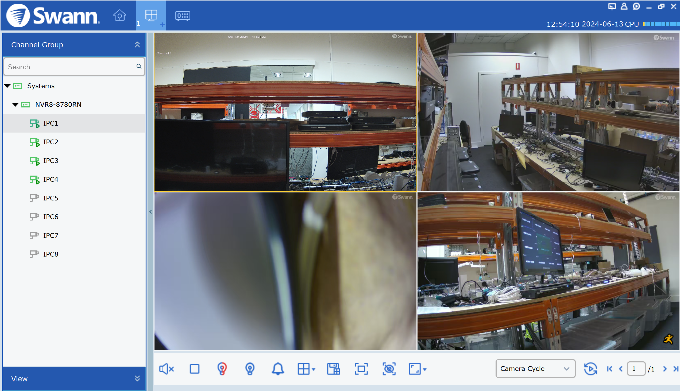Open the aspect ratio dropdown icon
The width and height of the screenshot is (680, 391).
(417, 369)
